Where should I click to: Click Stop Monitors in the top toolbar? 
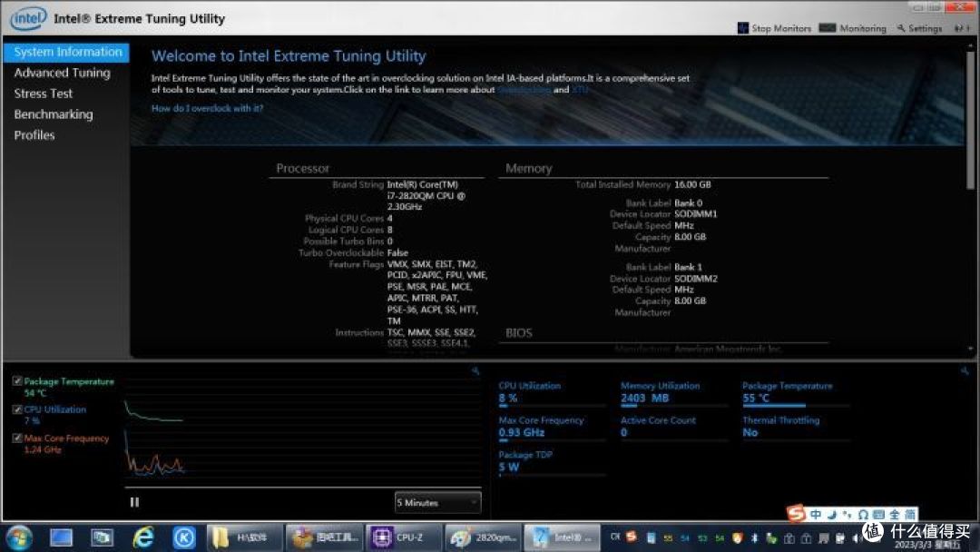point(774,28)
